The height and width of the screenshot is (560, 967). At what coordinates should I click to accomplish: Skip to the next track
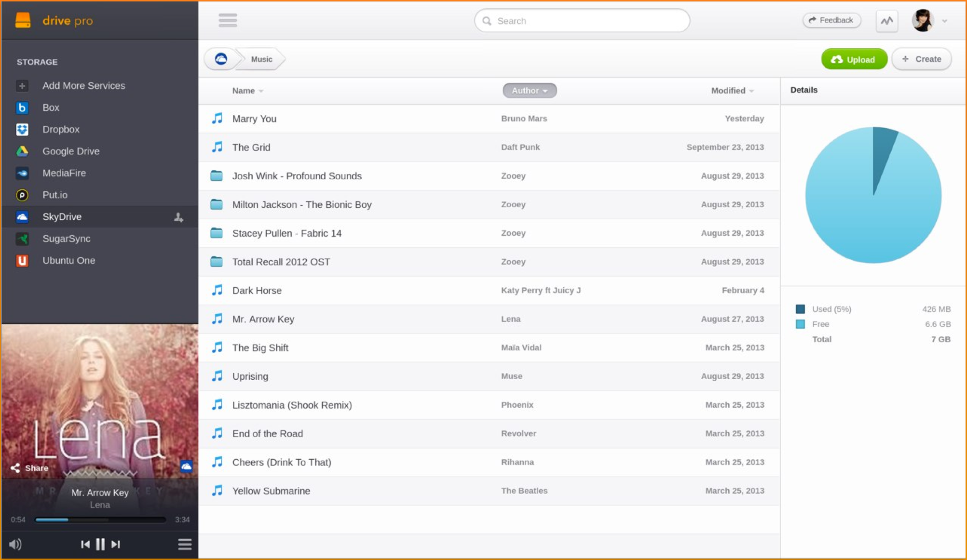(116, 544)
